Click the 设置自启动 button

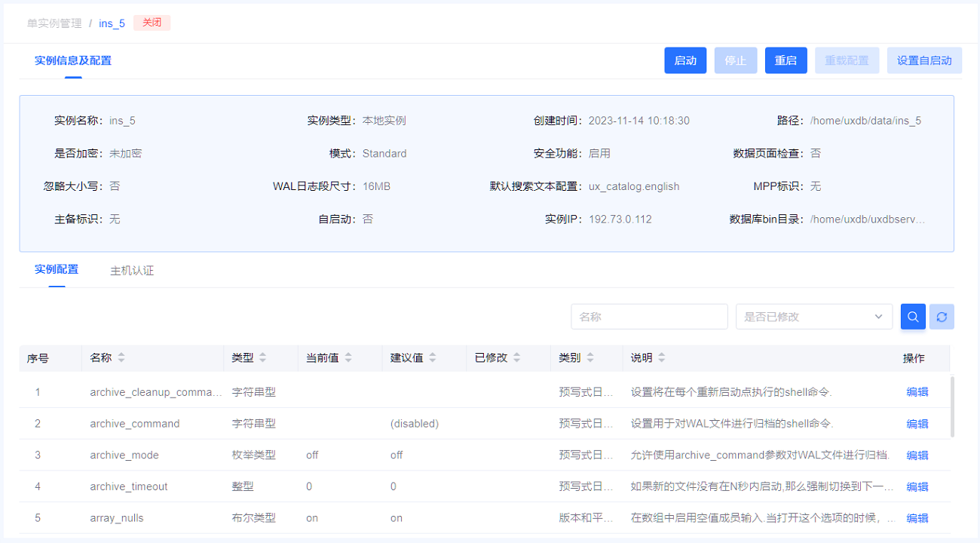[924, 60]
